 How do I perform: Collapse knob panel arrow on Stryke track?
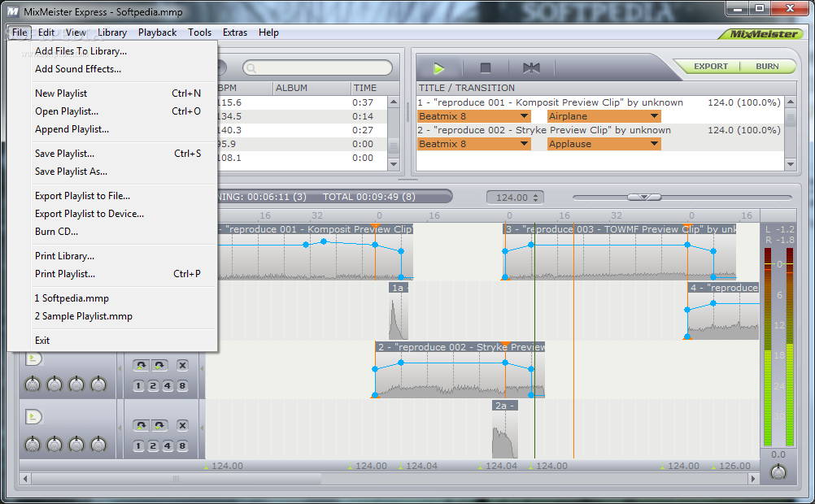120,369
